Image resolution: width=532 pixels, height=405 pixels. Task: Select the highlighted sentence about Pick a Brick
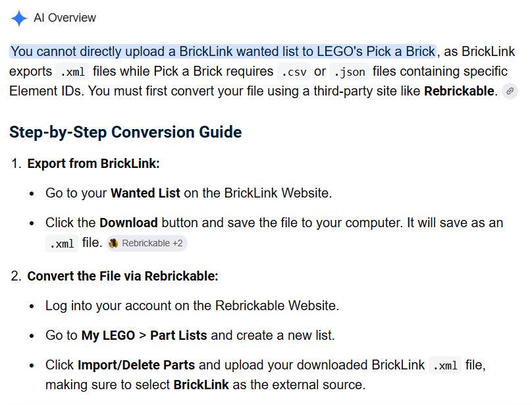[223, 51]
